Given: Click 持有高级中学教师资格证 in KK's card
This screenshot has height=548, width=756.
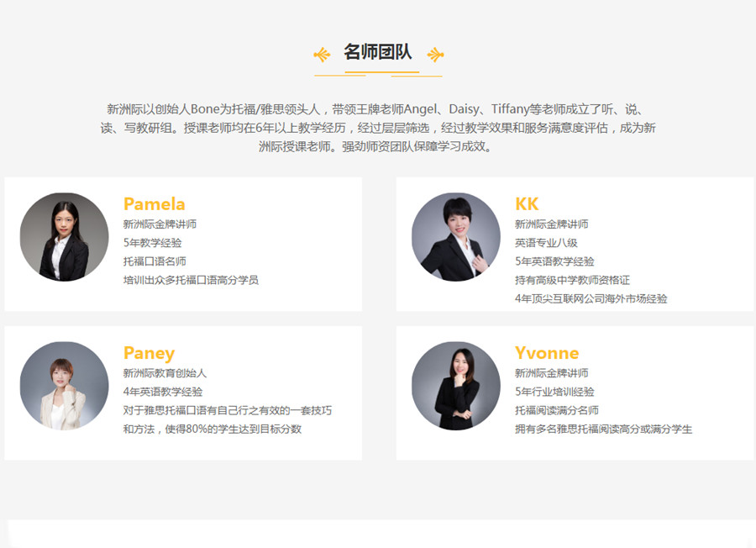Looking at the screenshot, I should coord(572,280).
